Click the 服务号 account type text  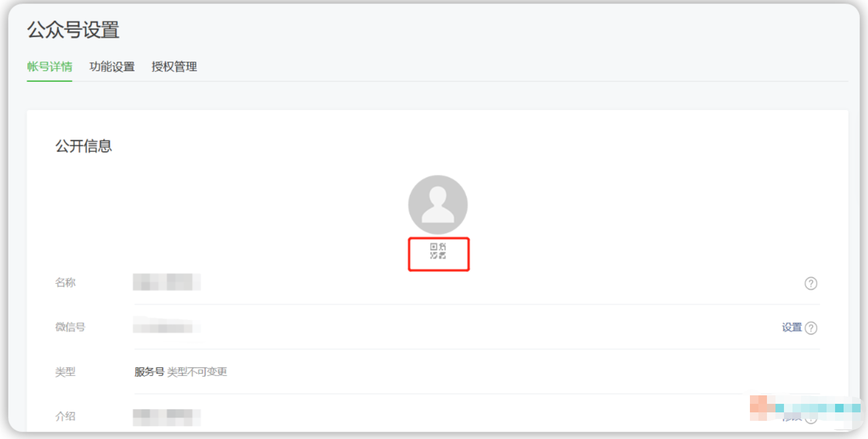(149, 372)
